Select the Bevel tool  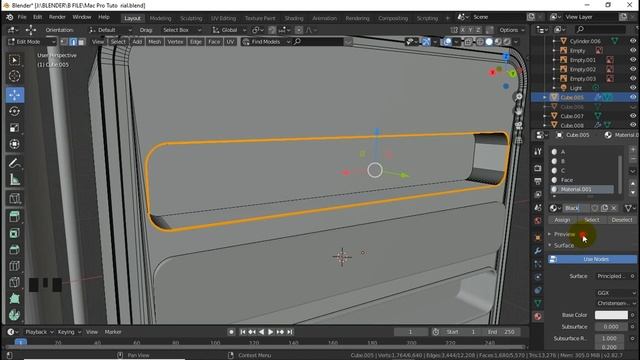[x=15, y=249]
